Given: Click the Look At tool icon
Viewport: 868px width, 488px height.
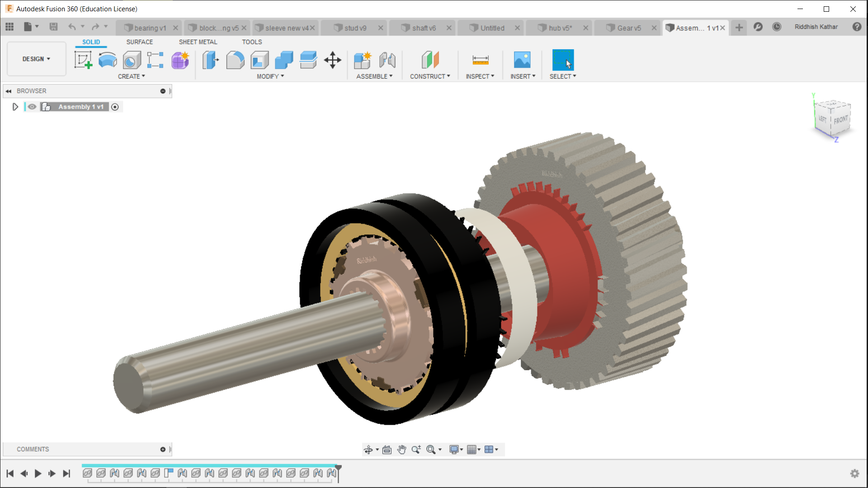Looking at the screenshot, I should pyautogui.click(x=387, y=449).
